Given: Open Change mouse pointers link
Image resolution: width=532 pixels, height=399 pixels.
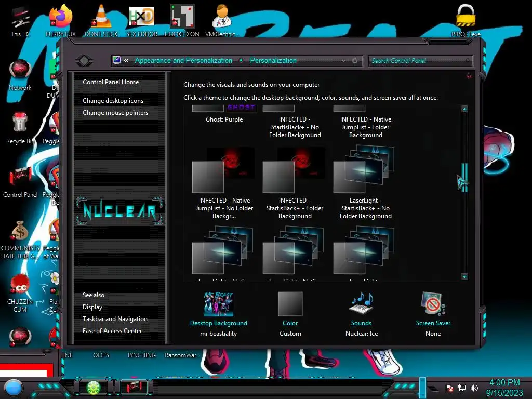Looking at the screenshot, I should 115,113.
